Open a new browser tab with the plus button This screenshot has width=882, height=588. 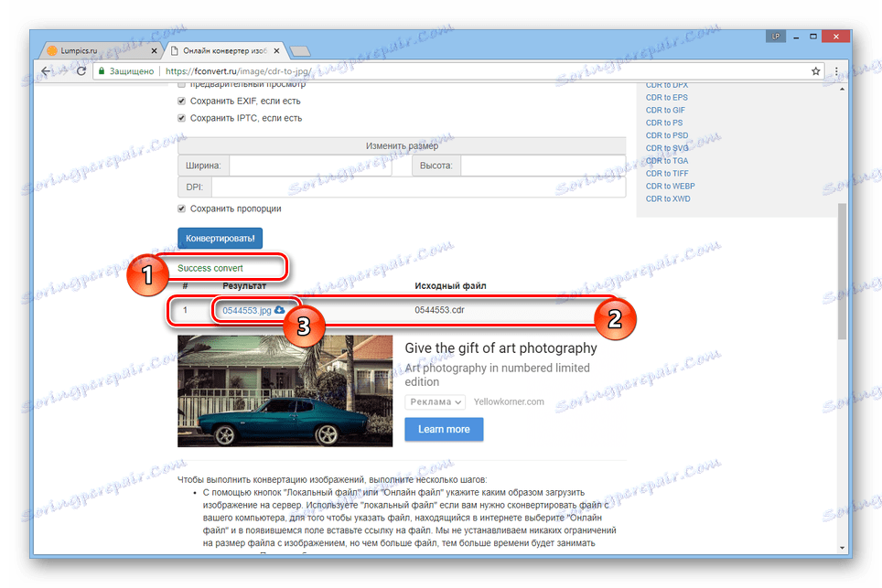click(298, 50)
